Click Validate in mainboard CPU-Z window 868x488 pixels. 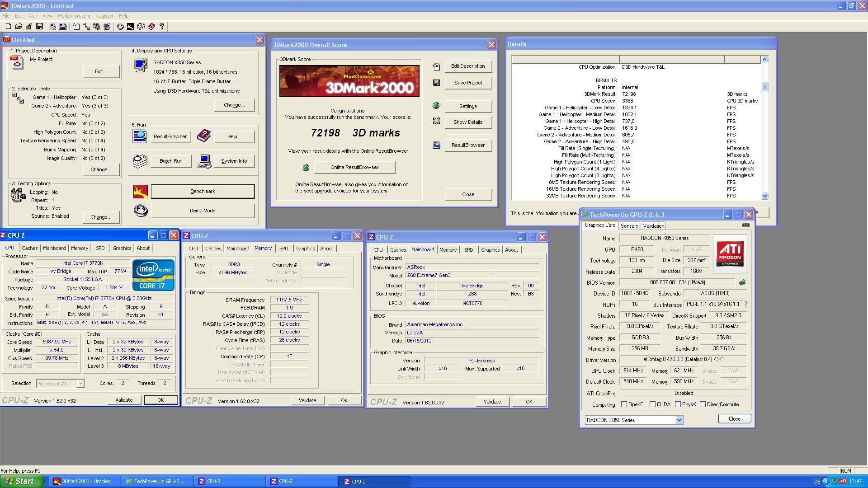[x=492, y=402]
